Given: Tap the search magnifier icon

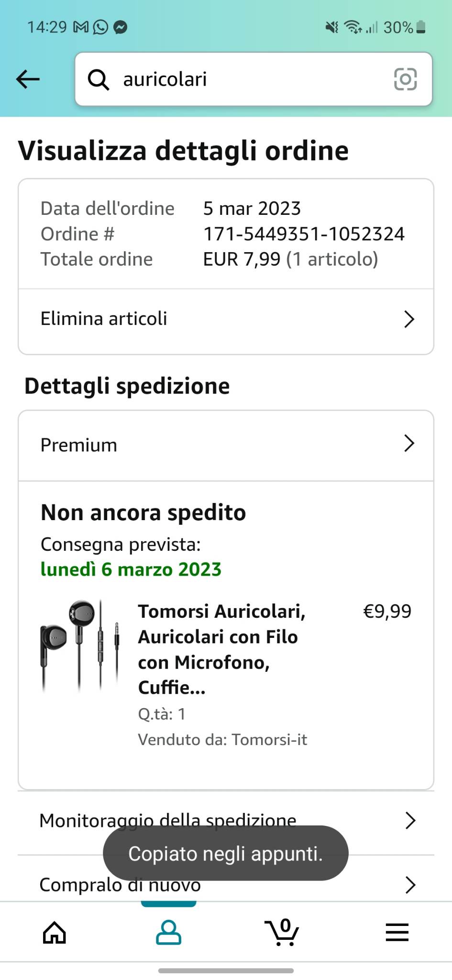Looking at the screenshot, I should tap(99, 79).
